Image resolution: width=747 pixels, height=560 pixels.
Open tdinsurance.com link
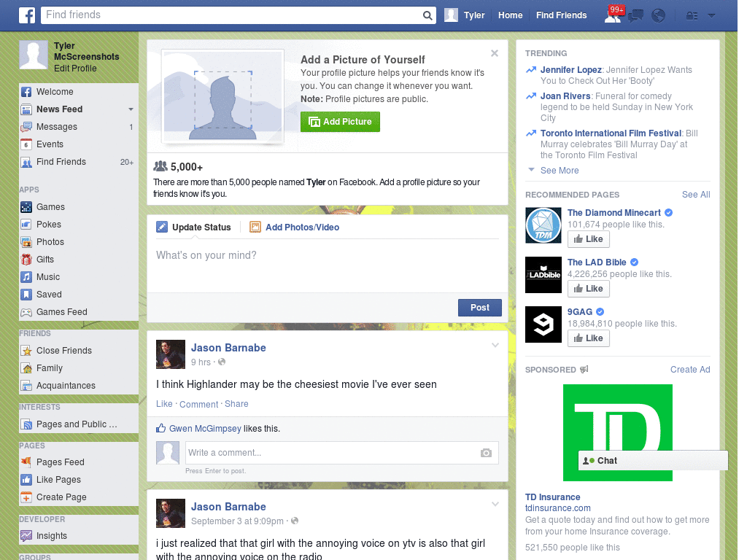(558, 508)
